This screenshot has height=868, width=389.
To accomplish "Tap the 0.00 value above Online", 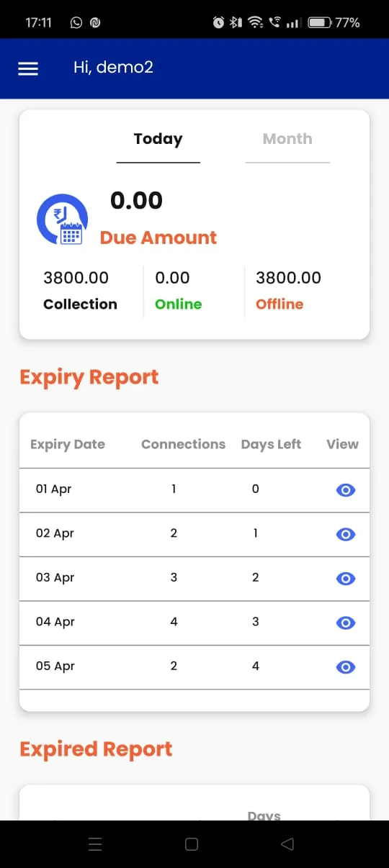I will [x=172, y=278].
